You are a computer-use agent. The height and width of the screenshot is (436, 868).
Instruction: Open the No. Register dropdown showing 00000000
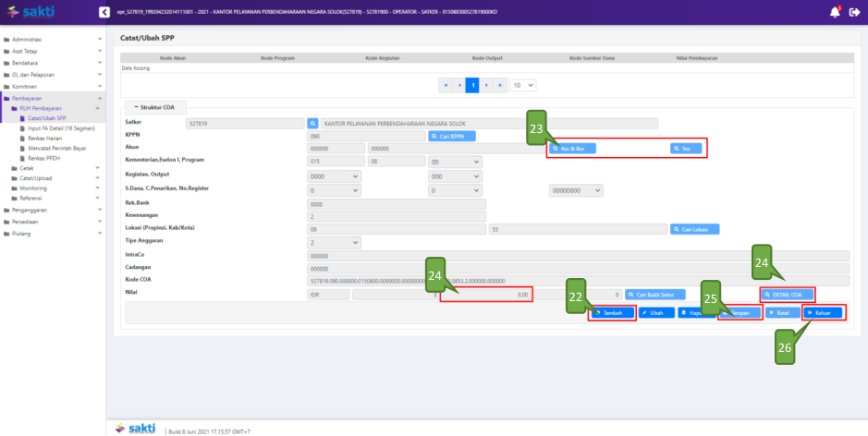[x=576, y=189]
